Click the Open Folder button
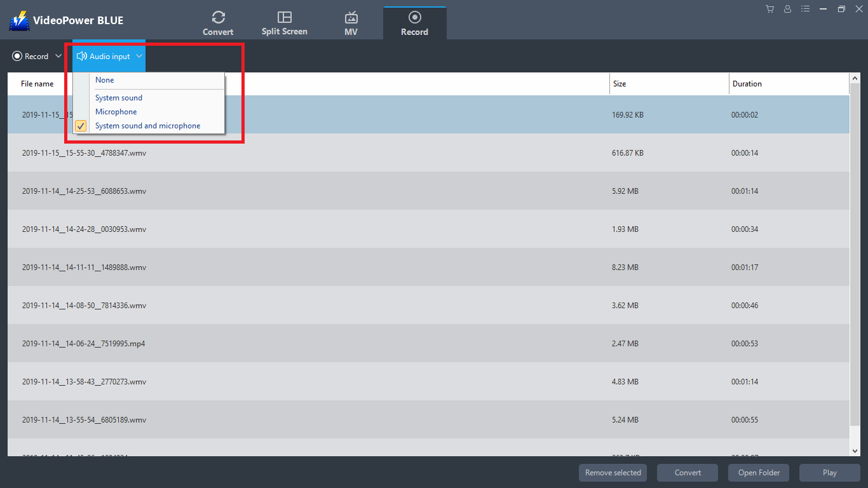The width and height of the screenshot is (868, 488). pos(758,472)
